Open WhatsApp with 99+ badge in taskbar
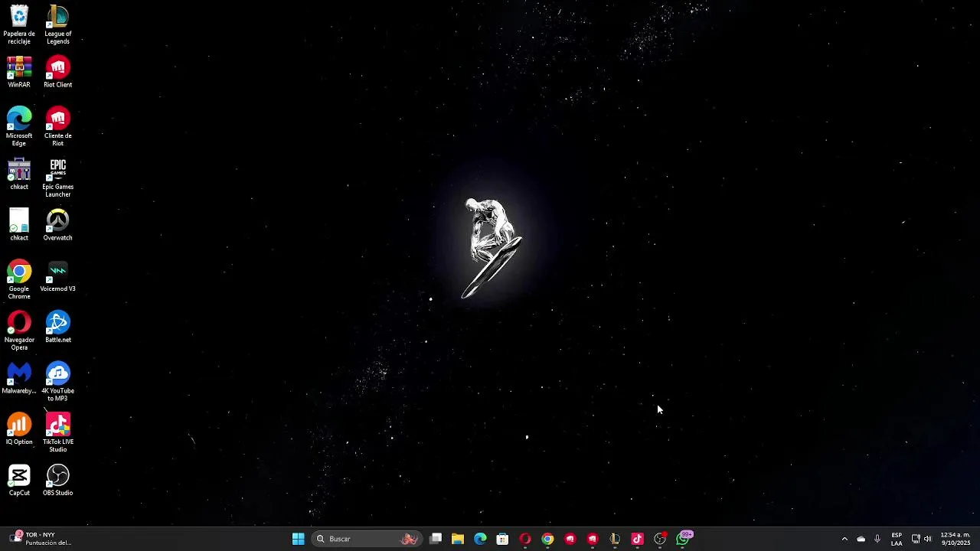The height and width of the screenshot is (551, 980). coord(683,539)
